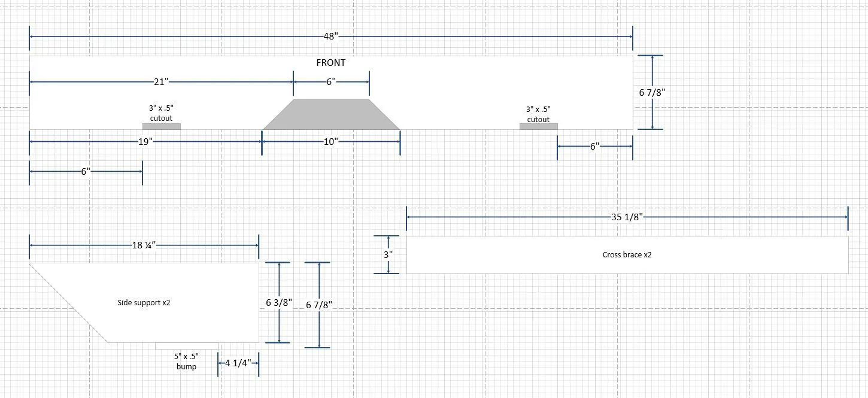
Task: Select the left 3" x .5" cutout rectangle
Action: 161,126
